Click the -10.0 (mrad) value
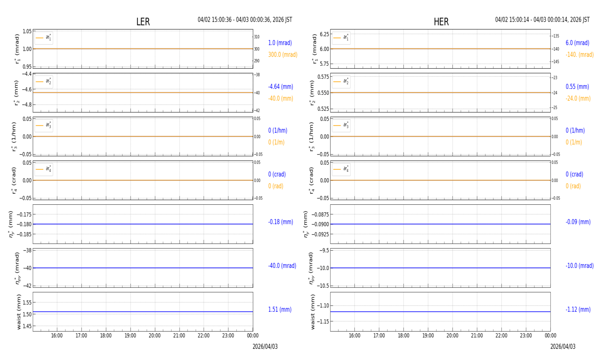Image resolution: width=595 pixels, height=364 pixels. [580, 266]
